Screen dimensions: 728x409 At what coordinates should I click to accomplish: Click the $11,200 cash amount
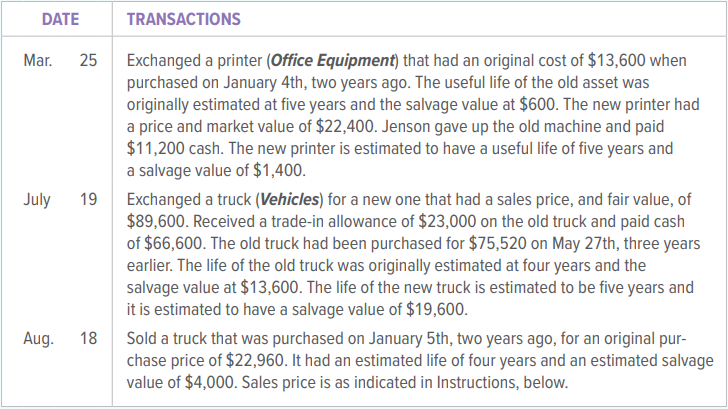point(156,149)
